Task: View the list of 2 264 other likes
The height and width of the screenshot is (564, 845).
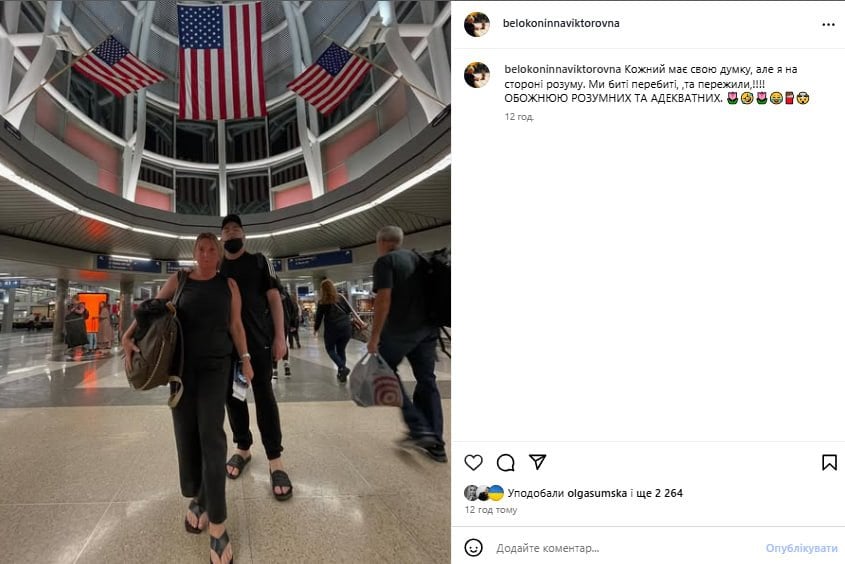Action: (x=661, y=493)
